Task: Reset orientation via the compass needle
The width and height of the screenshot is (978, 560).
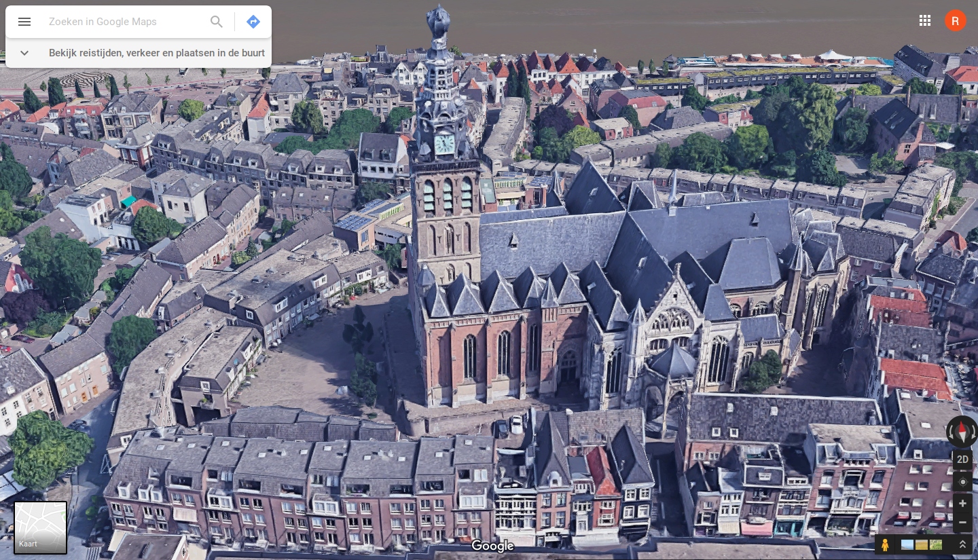Action: click(962, 431)
